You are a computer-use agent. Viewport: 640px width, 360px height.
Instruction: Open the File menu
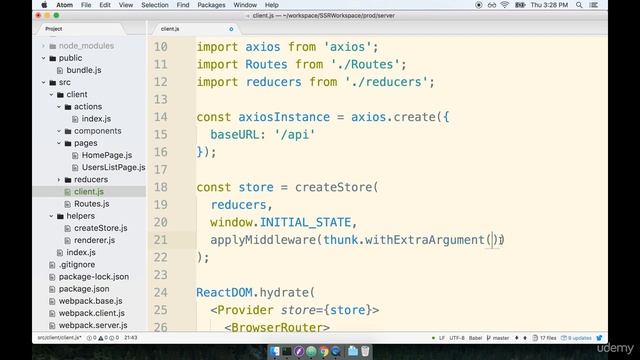tap(86, 5)
